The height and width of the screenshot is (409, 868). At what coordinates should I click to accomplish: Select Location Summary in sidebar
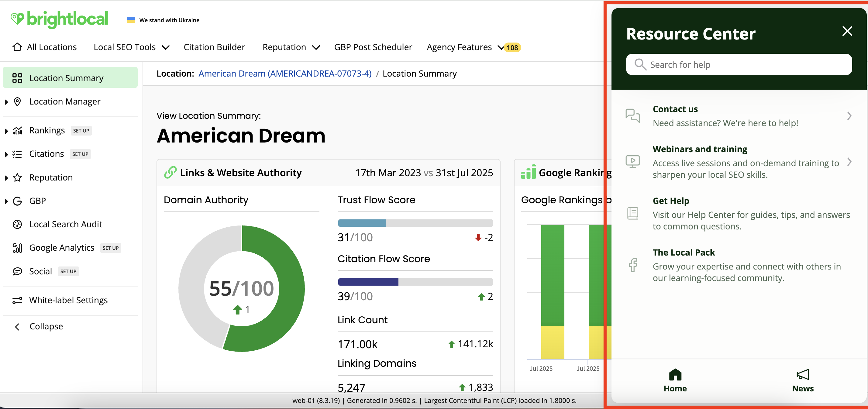point(70,78)
